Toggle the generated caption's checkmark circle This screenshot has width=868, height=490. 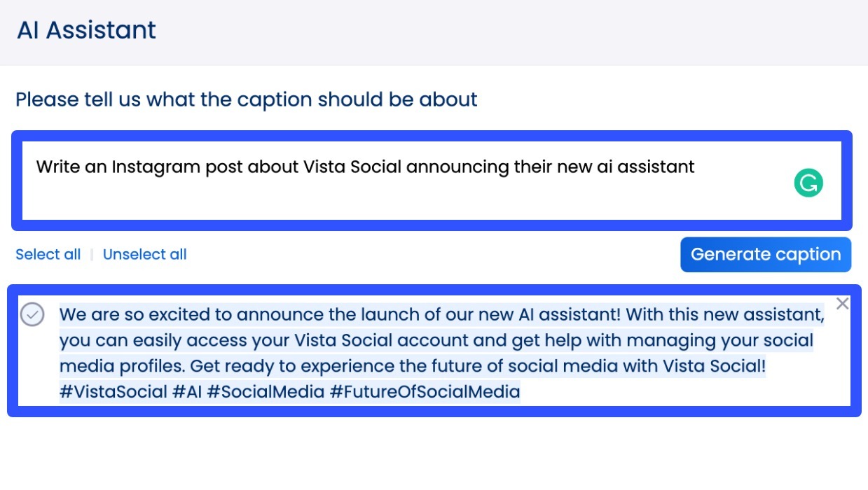coord(32,315)
